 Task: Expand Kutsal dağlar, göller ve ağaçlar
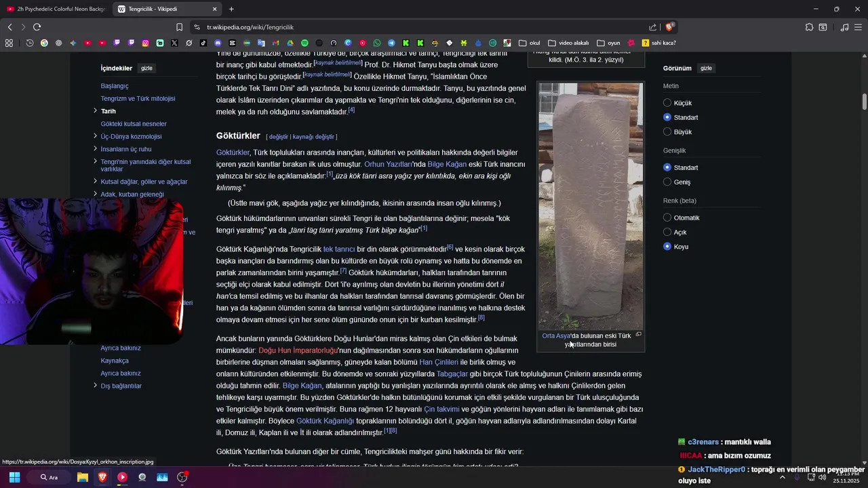coord(95,181)
